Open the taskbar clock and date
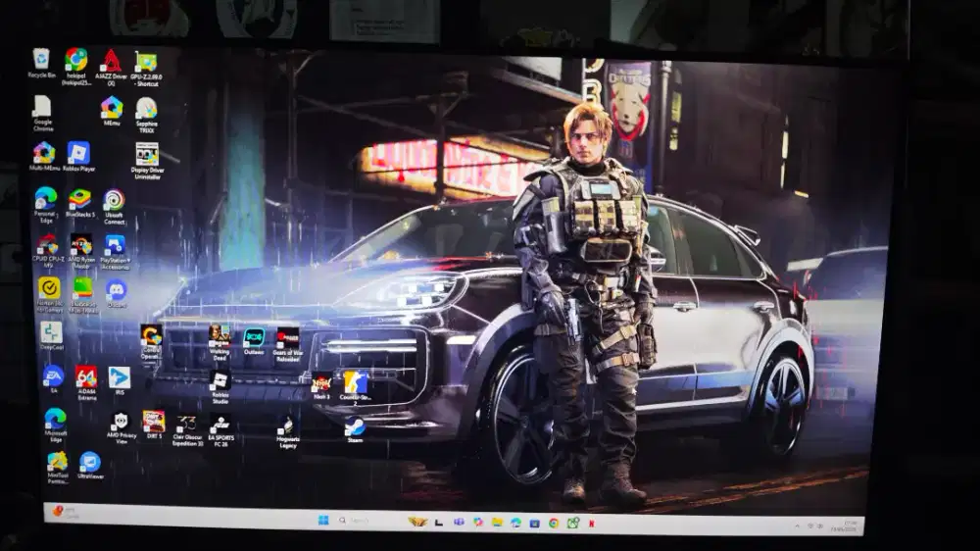 (844, 526)
